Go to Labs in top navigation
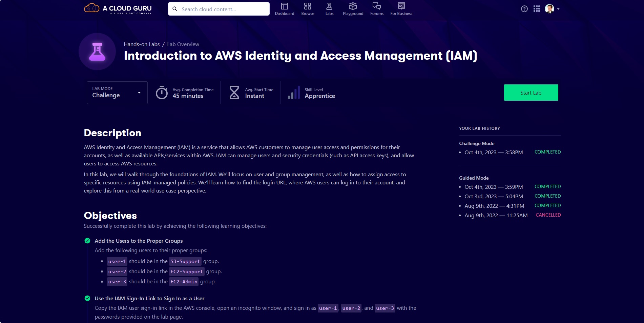The width and height of the screenshot is (644, 323). coord(329,9)
